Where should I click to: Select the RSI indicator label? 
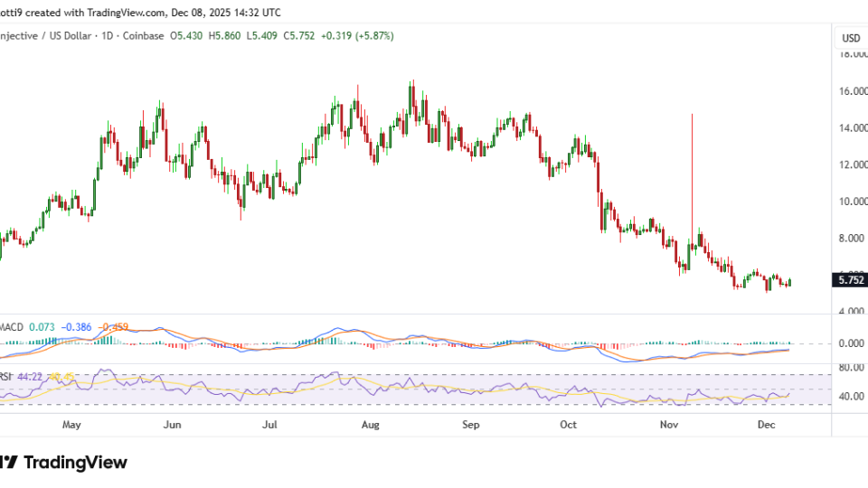pos(5,377)
